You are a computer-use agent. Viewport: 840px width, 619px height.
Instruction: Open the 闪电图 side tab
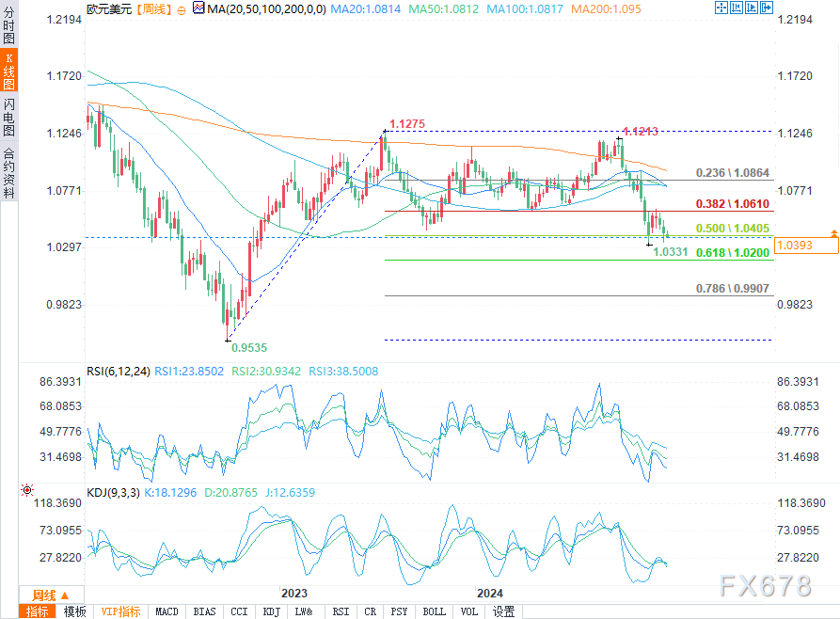tap(9, 117)
